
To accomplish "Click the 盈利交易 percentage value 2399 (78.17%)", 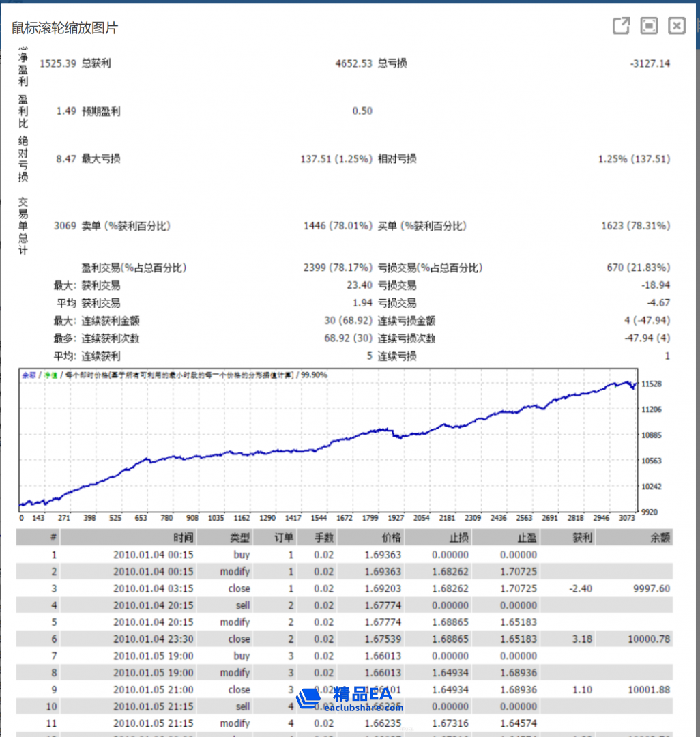I will coord(338,268).
